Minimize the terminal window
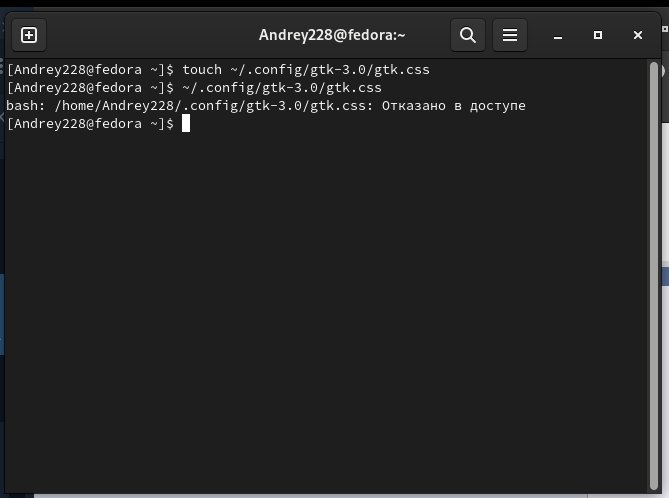Viewport: 669px width, 498px height. click(557, 35)
